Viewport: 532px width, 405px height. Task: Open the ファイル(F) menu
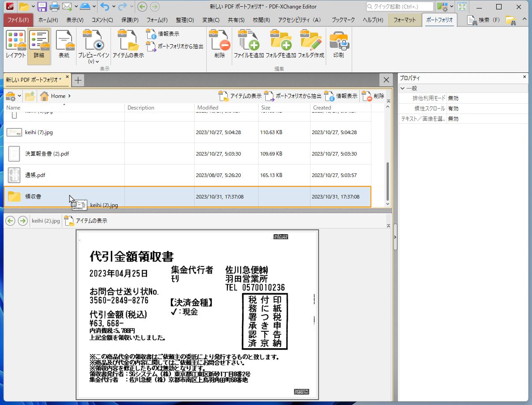tap(18, 20)
